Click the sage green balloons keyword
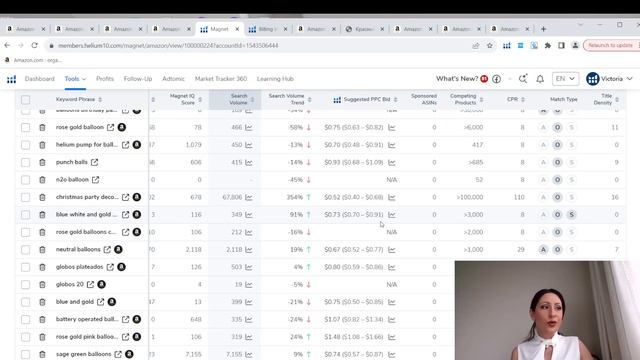The image size is (640, 360). click(83, 354)
